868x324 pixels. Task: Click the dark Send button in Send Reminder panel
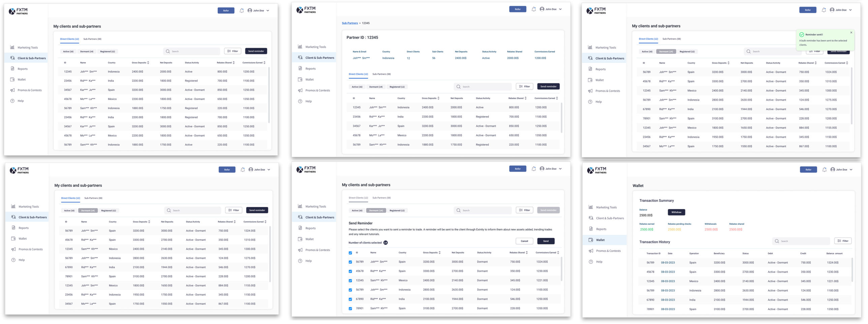point(546,241)
